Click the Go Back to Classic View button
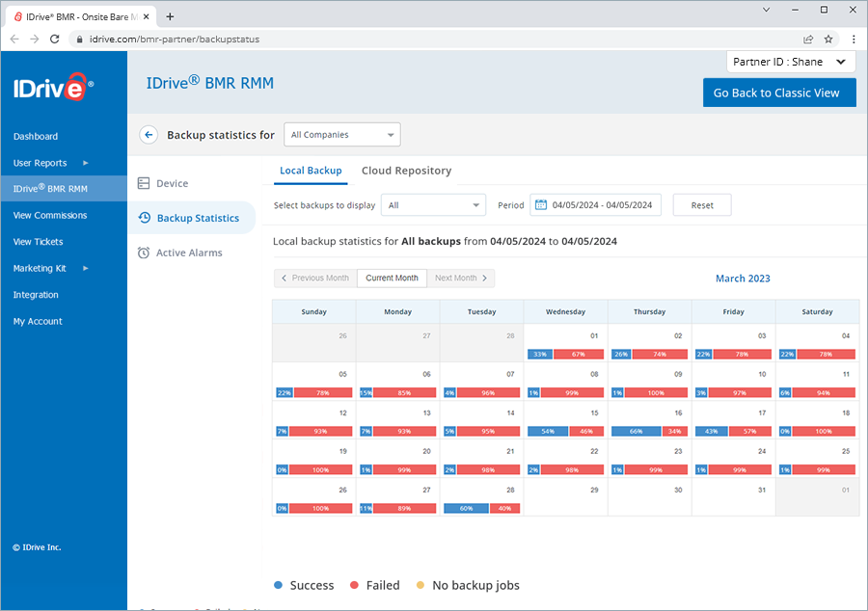This screenshot has height=611, width=868. [779, 93]
